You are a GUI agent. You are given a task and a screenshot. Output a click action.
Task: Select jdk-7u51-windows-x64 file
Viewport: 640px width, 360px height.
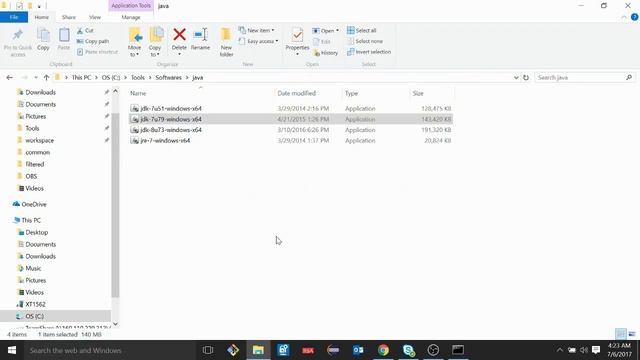pyautogui.click(x=291, y=109)
